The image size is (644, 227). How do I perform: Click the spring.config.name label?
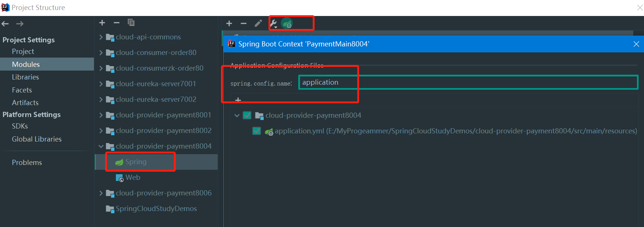[x=261, y=84]
